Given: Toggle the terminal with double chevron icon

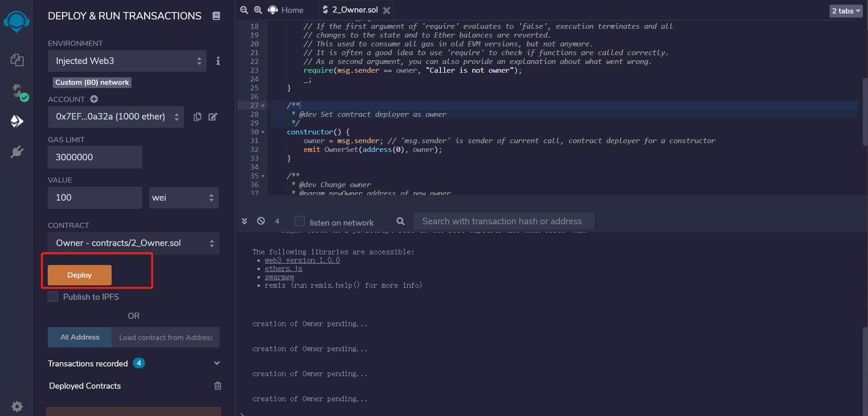Looking at the screenshot, I should pos(245,221).
